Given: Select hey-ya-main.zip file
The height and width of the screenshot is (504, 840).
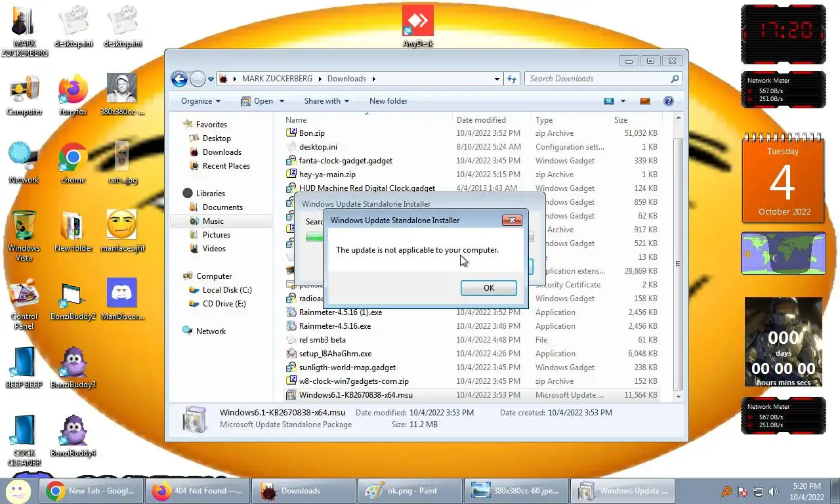Looking at the screenshot, I should [x=471, y=175].
